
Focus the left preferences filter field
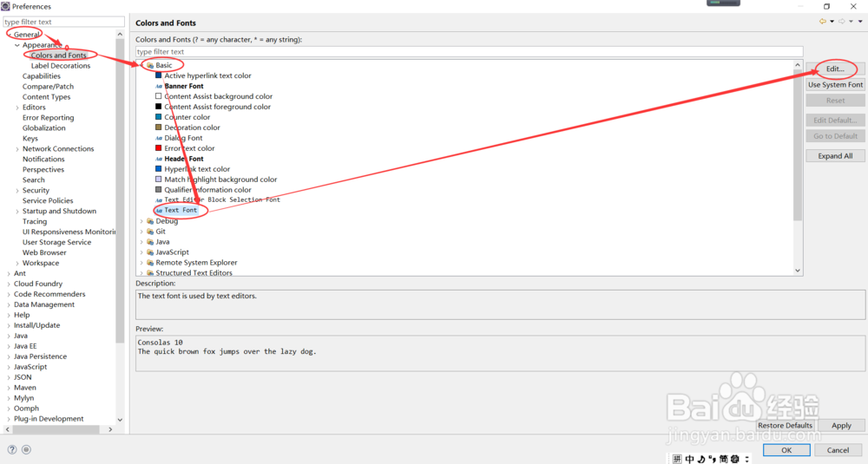pos(63,22)
